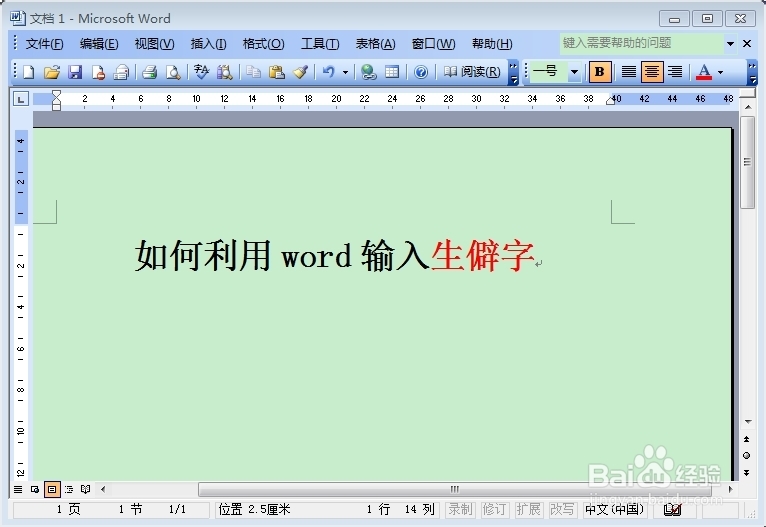
Task: Click vertical scrollbar up arrow
Action: pyautogui.click(x=748, y=107)
